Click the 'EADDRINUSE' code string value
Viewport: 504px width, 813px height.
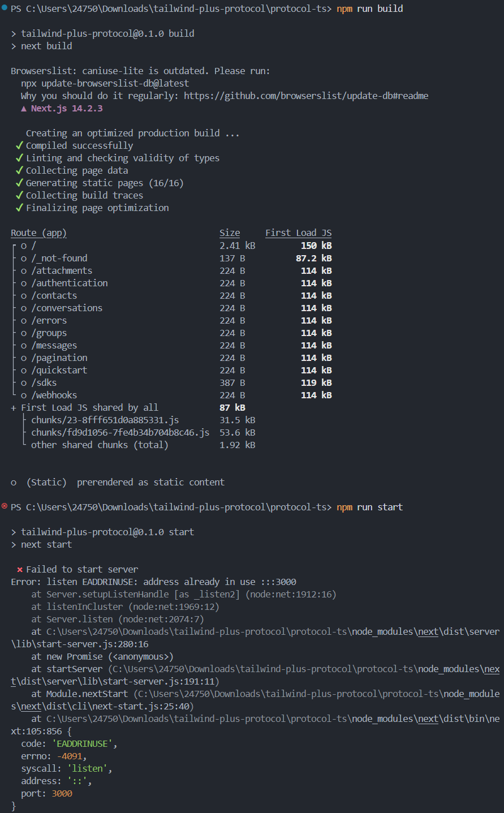[84, 744]
